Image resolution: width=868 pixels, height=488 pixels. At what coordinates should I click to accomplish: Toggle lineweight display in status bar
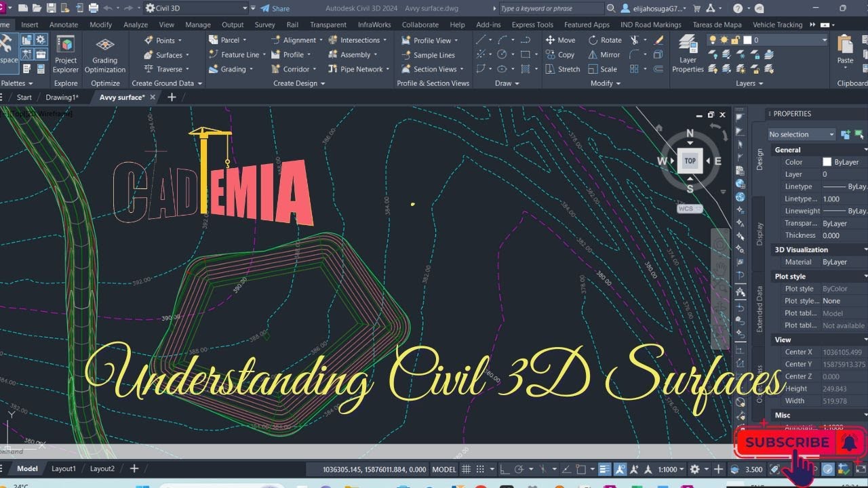604,469
